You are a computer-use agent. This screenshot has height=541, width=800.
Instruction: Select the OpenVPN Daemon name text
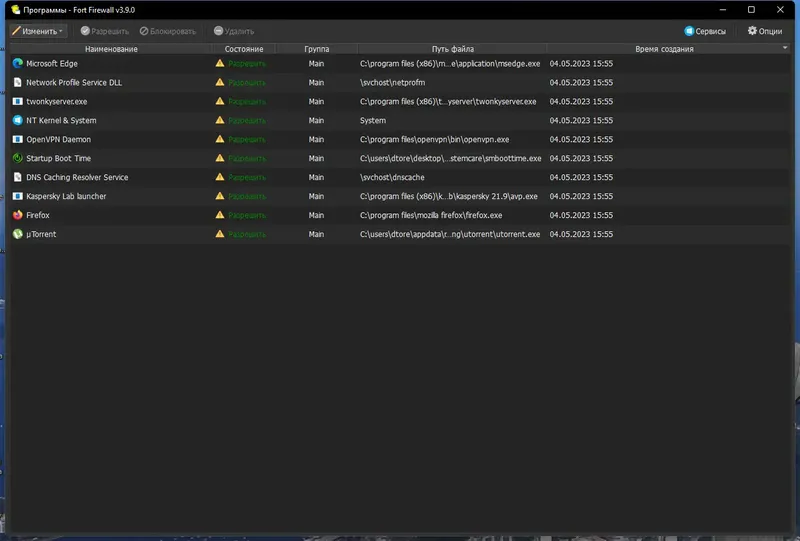click(59, 139)
